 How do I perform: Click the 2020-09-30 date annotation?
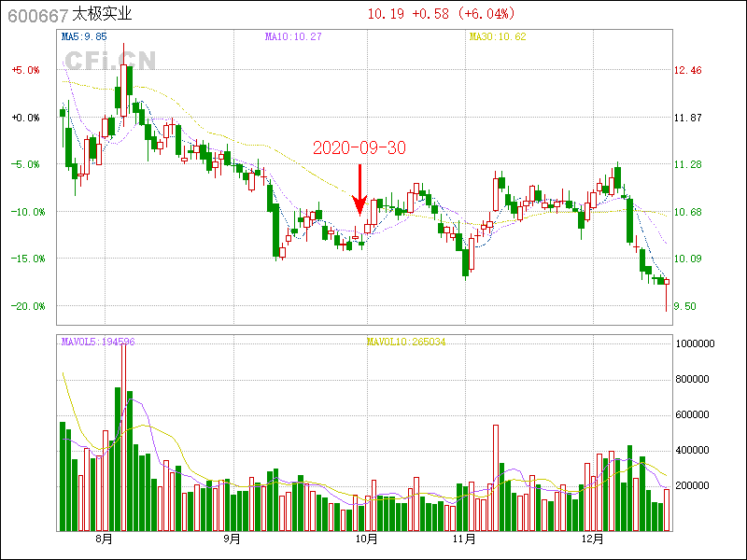click(x=359, y=147)
